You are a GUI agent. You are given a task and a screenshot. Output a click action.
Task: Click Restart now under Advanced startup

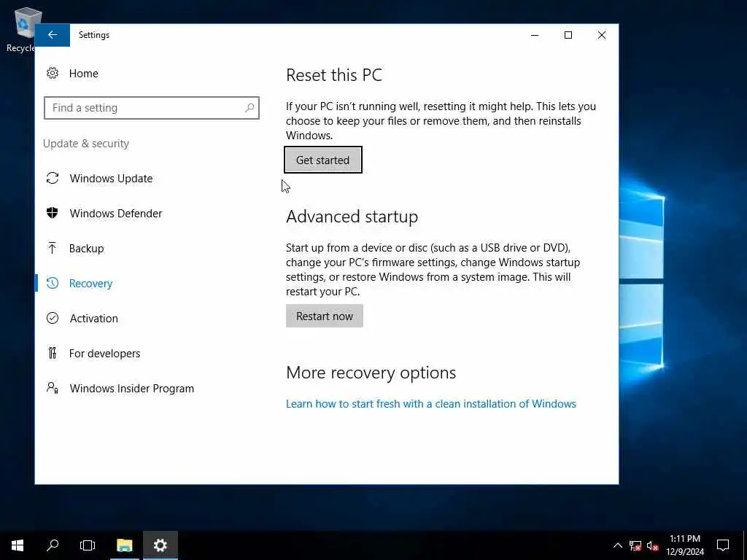tap(325, 316)
